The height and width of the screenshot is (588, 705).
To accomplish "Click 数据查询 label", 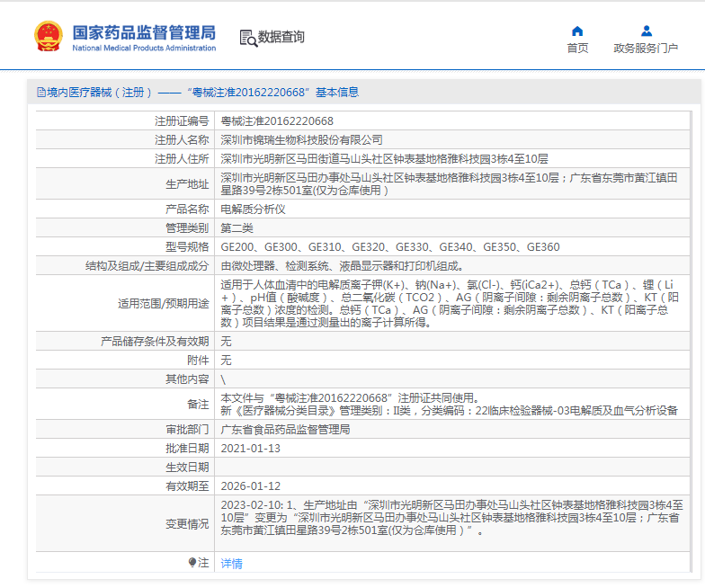I will (x=281, y=37).
